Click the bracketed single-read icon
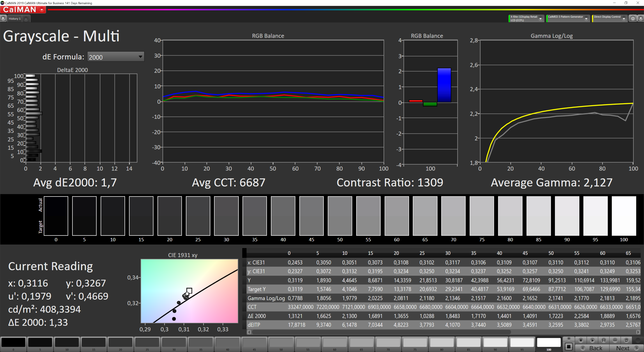Viewport: 644px width, 352px height. point(604,340)
